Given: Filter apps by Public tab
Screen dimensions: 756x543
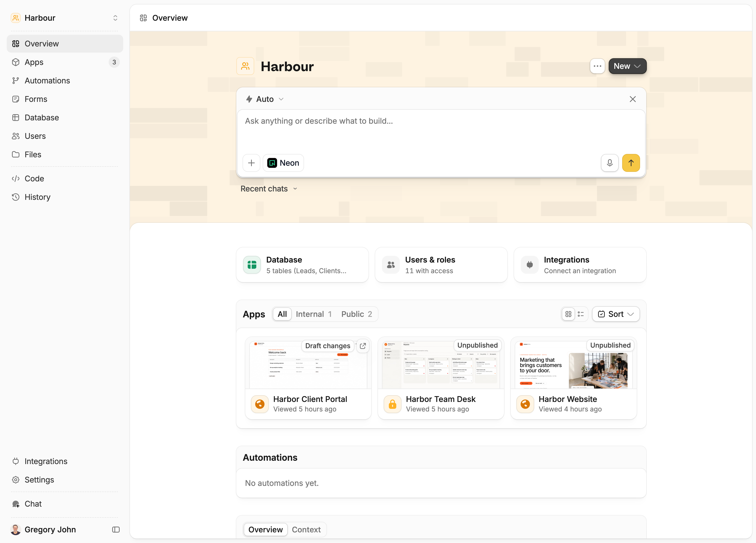Looking at the screenshot, I should [x=356, y=314].
